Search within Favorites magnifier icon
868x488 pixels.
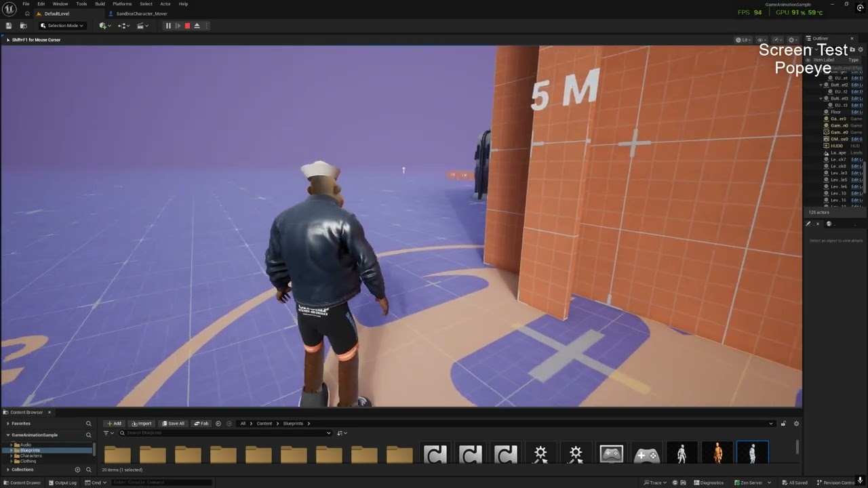tap(88, 424)
